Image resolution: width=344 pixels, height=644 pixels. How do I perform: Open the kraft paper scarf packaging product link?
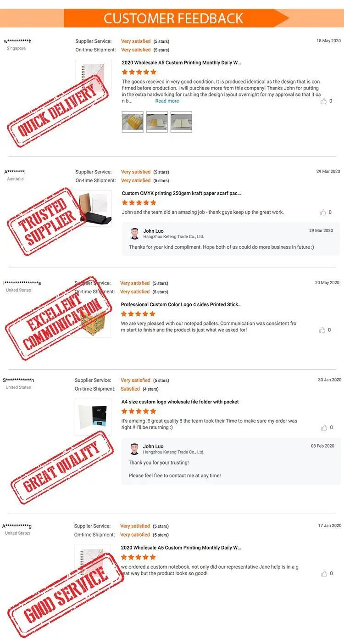pos(181,193)
